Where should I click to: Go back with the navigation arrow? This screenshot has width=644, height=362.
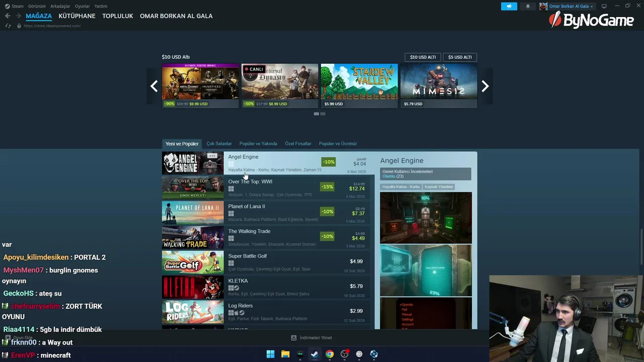8,16
